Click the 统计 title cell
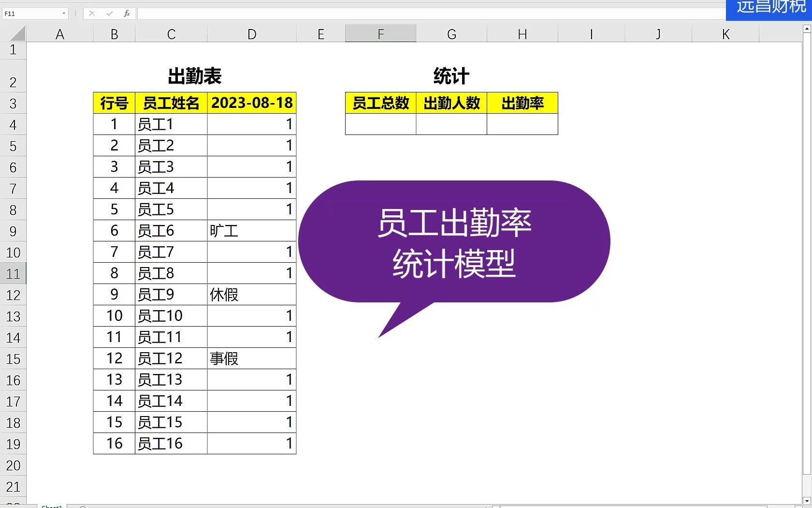Viewport: 812px width, 508px height. click(451, 76)
